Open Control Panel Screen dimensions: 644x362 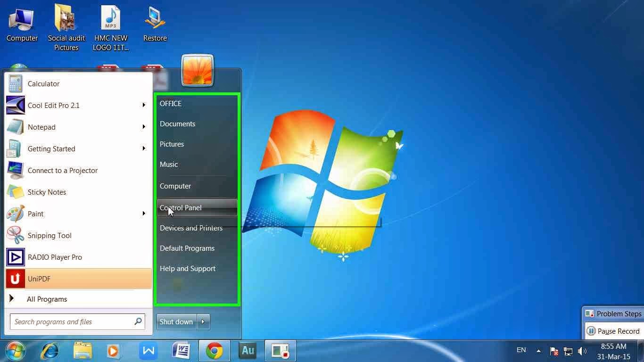click(197, 208)
